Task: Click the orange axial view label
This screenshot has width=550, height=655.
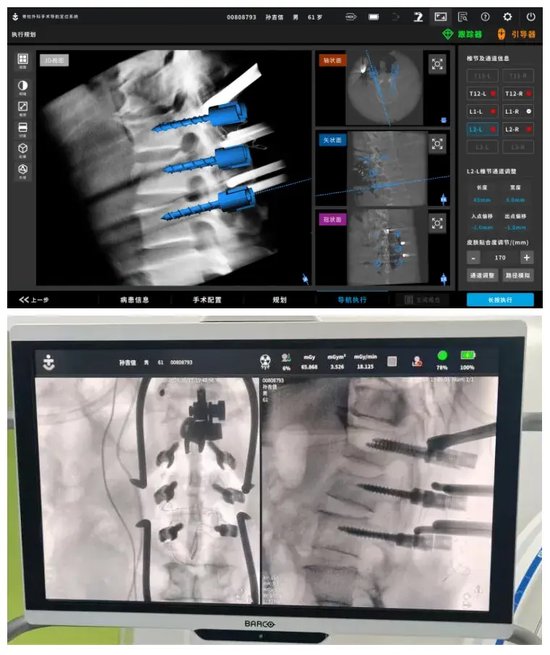Action: (x=332, y=61)
